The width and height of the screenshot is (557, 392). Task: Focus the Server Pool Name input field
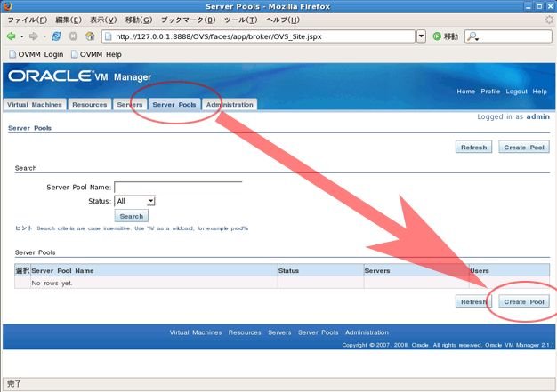[x=178, y=187]
